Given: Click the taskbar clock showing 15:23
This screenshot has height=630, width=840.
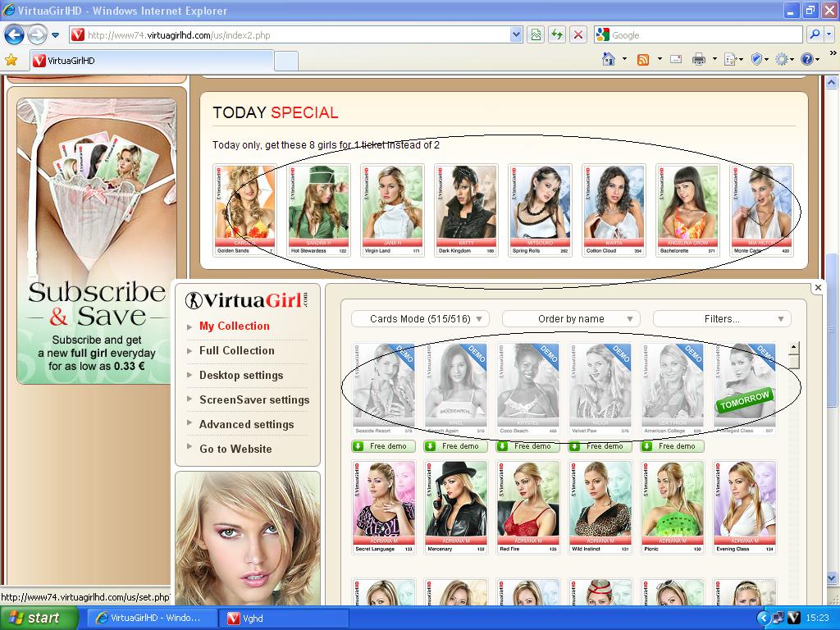Looking at the screenshot, I should coord(817,618).
